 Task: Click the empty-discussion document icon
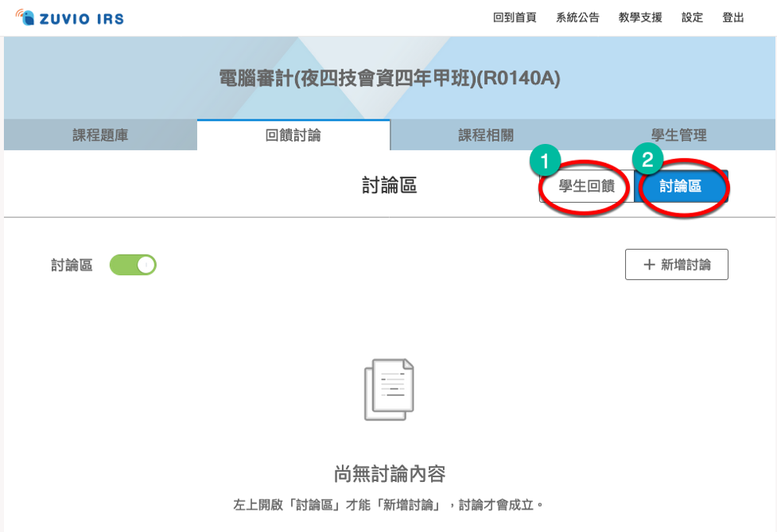[x=389, y=390]
